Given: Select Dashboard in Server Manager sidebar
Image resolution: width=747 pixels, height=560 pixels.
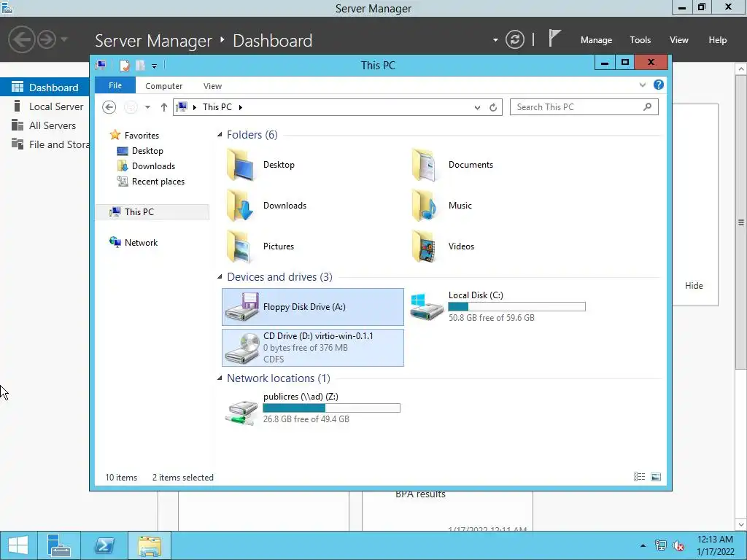Looking at the screenshot, I should click(x=44, y=87).
